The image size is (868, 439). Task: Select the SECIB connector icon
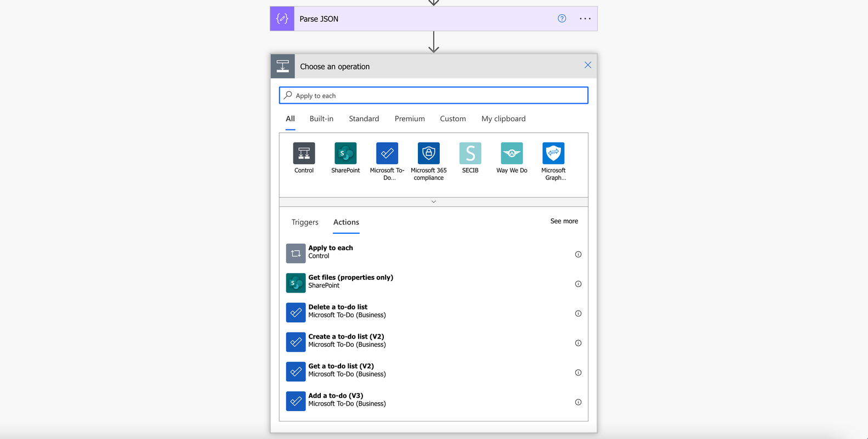[470, 153]
